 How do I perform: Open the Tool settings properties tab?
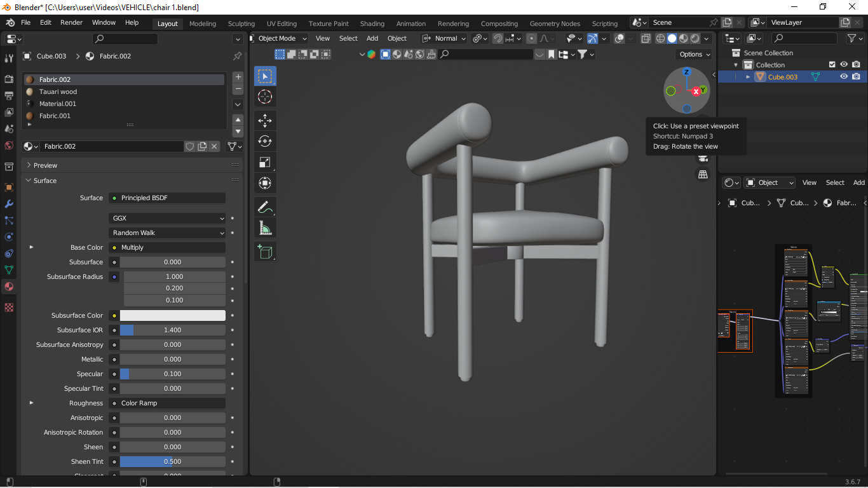[x=9, y=58]
